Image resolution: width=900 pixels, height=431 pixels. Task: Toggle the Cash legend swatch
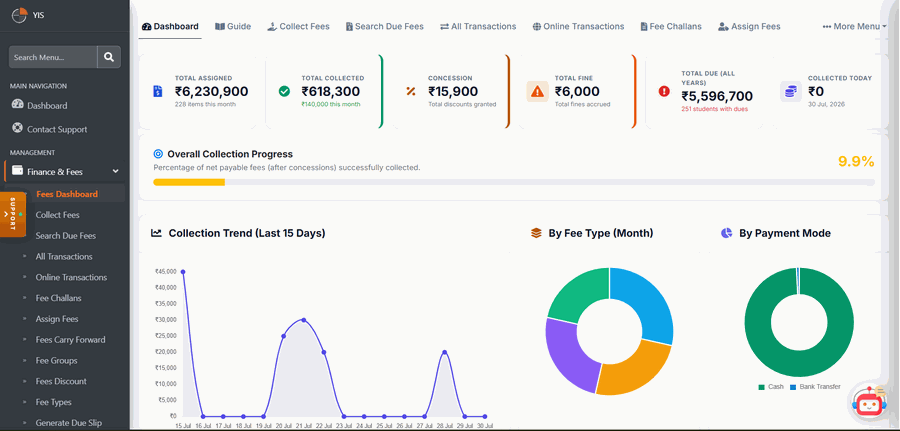762,387
